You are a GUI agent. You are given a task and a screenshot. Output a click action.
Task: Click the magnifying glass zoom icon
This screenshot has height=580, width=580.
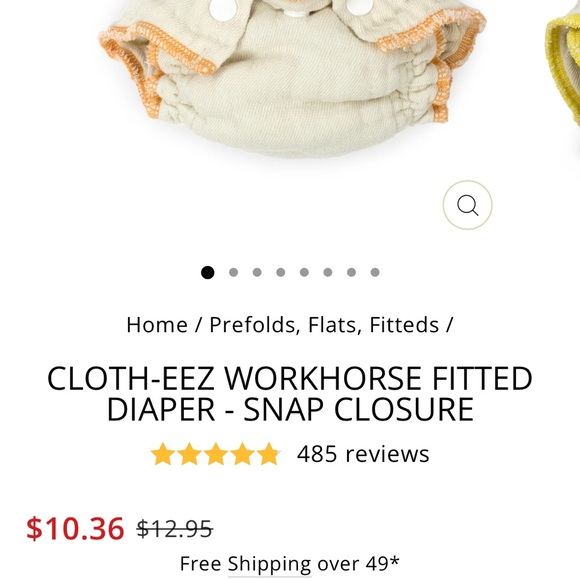click(x=467, y=205)
